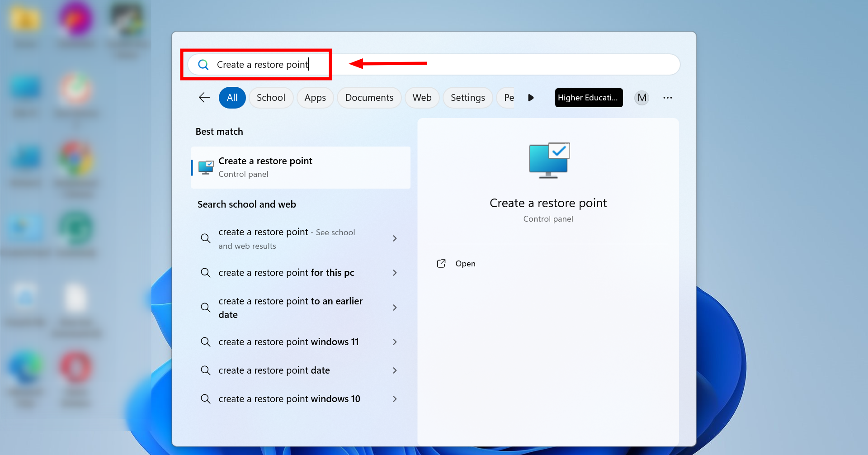868x455 pixels.
Task: Select the Documents filter tab
Action: click(x=369, y=97)
